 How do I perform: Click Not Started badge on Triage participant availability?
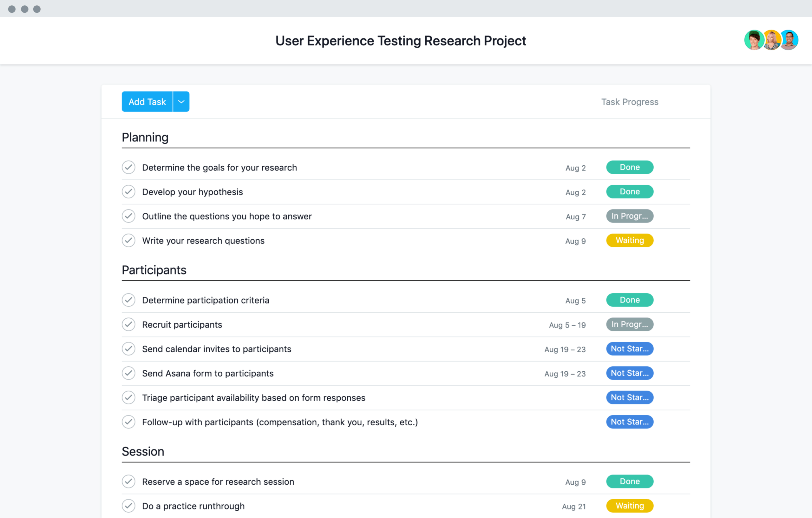click(x=630, y=397)
